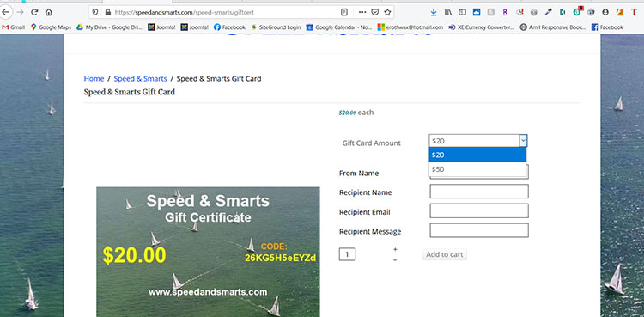Click the orange extension icon
Viewport: 644px width, 317px height.
(x=620, y=12)
